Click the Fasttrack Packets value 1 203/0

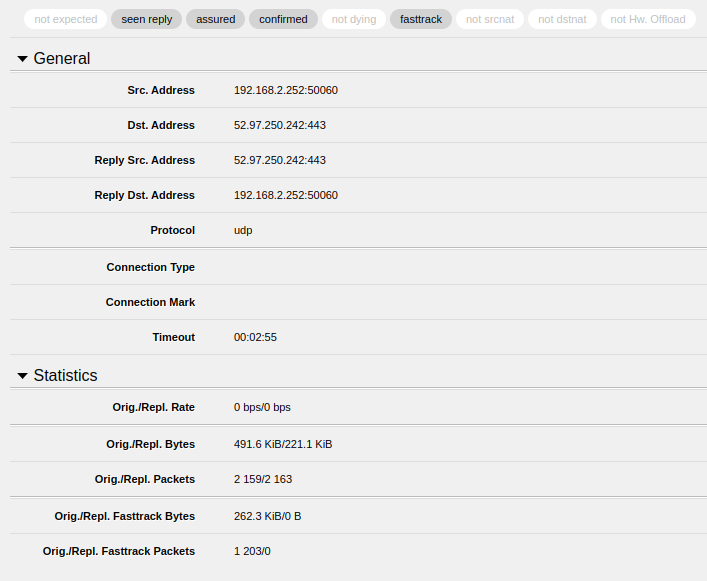tap(252, 551)
